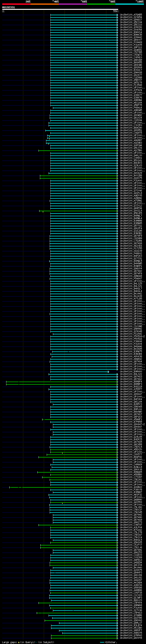
Task: Click the UniRef100_B6UH55 label
Action: coord(131,63)
